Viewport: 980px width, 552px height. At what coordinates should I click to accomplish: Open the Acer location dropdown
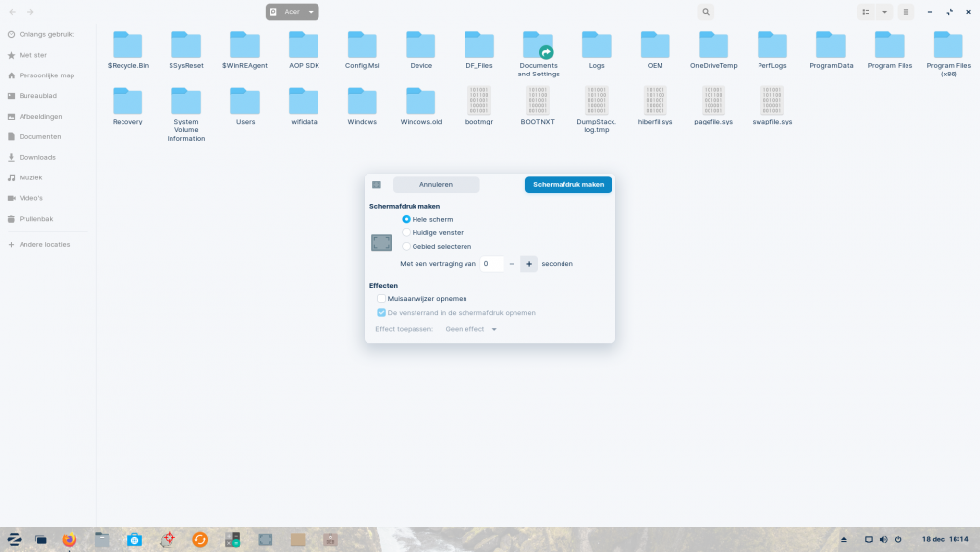click(x=292, y=12)
